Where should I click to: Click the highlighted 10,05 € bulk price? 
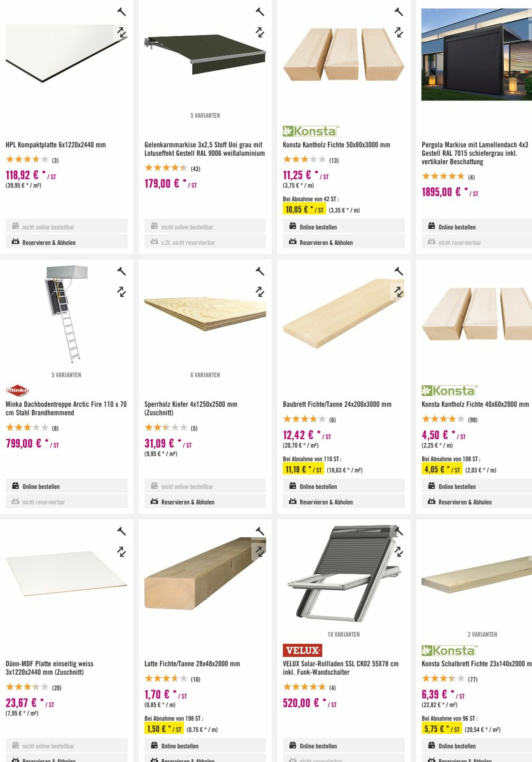[x=303, y=209]
